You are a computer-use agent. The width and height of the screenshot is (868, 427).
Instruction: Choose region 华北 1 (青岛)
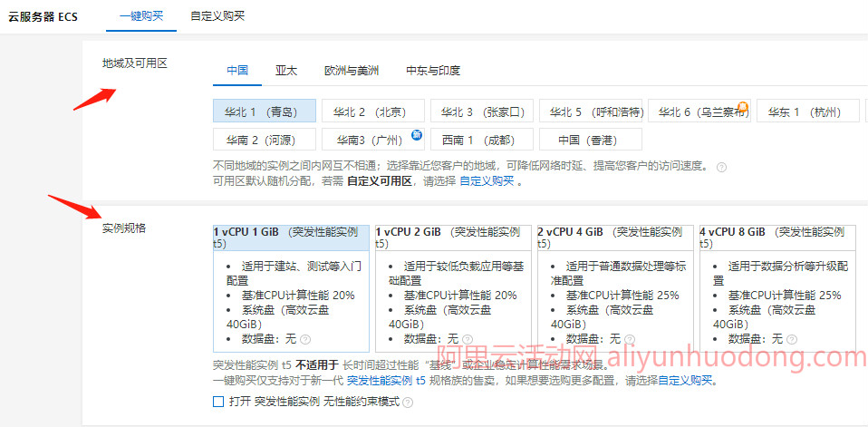coord(264,111)
